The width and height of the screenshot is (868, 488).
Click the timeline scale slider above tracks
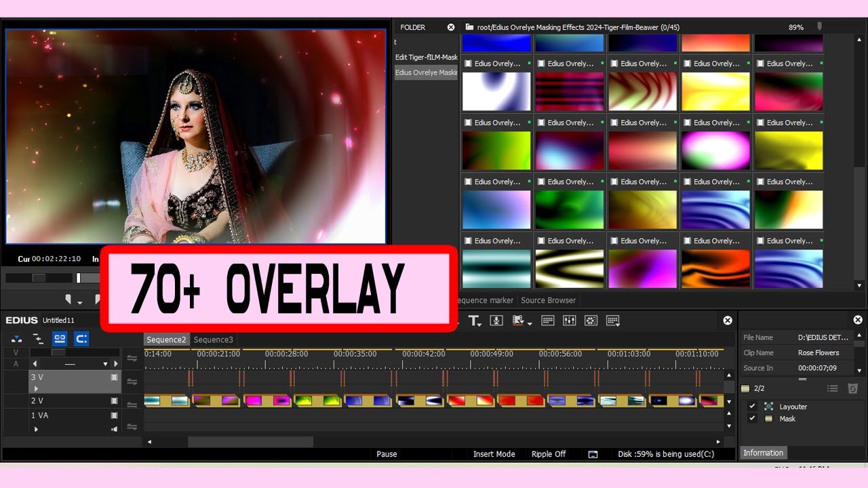[58, 352]
